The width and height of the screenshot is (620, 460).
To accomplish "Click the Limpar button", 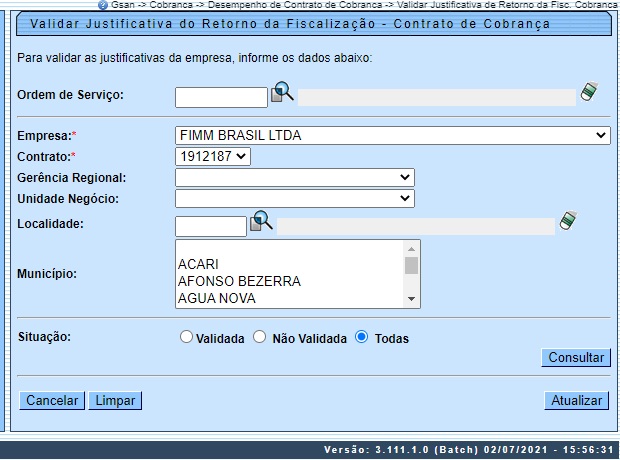I will (x=115, y=401).
